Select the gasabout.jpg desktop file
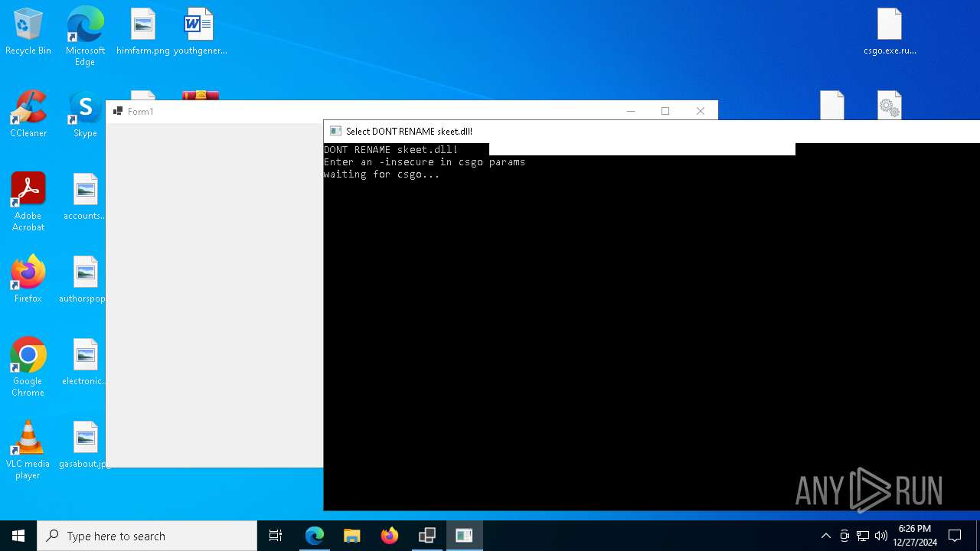The width and height of the screenshot is (980, 551). [x=85, y=445]
